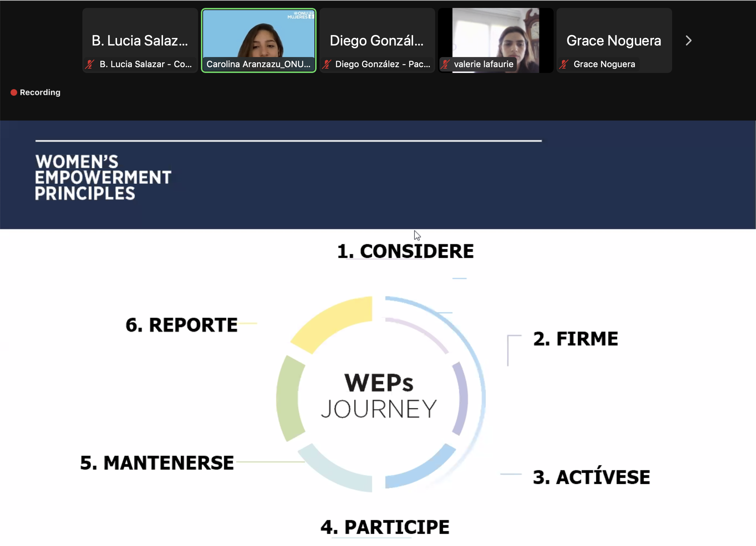Click the '6. REPORTE' step label

click(181, 325)
